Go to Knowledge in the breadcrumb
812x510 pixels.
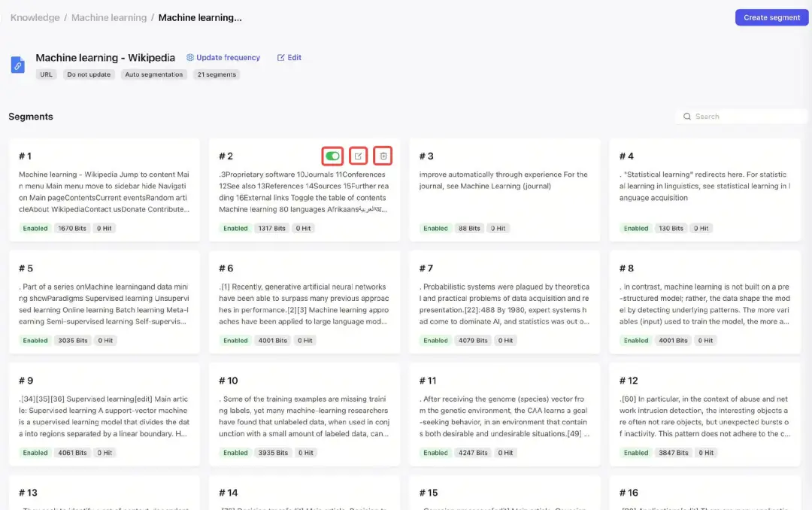coord(35,17)
